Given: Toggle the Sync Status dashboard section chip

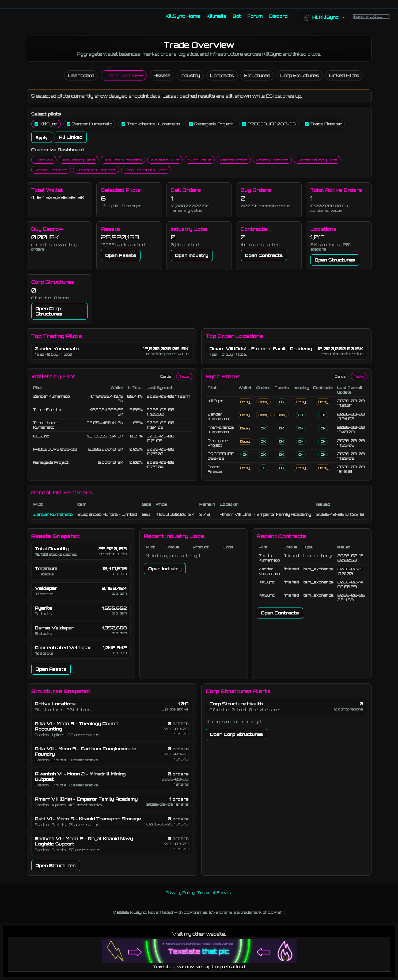Looking at the screenshot, I should 199,160.
